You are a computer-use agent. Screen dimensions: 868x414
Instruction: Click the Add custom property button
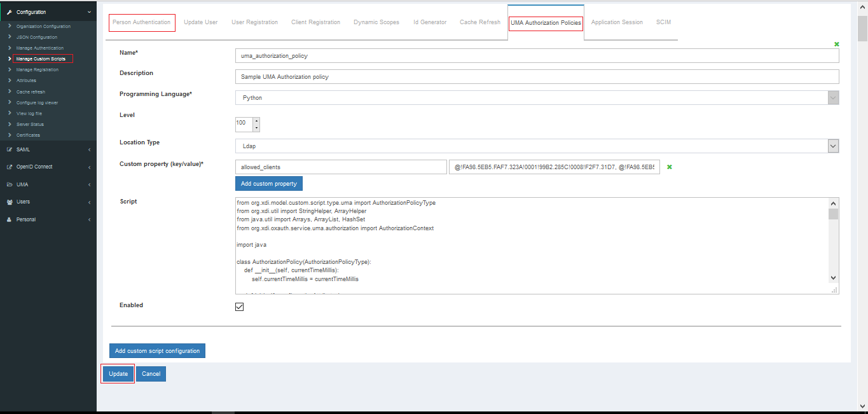[269, 184]
